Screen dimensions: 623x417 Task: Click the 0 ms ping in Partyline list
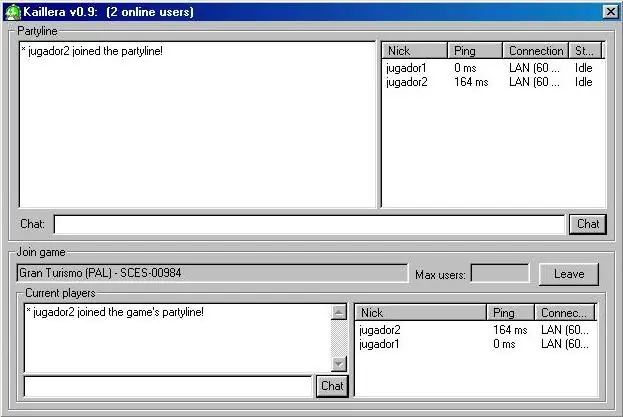tap(465, 68)
